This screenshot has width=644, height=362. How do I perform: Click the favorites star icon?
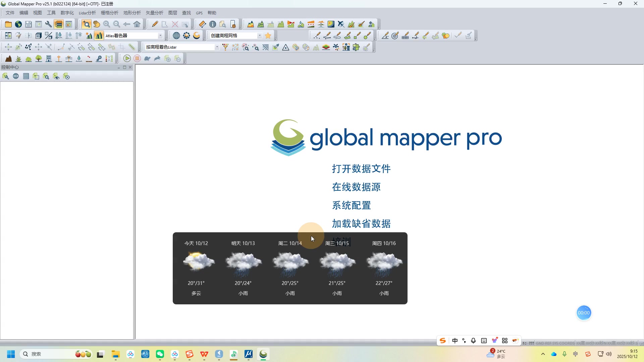tap(268, 35)
